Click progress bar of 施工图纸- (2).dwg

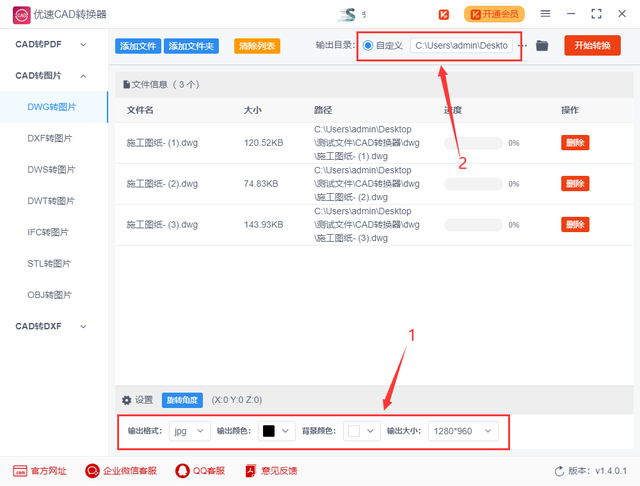pyautogui.click(x=473, y=184)
